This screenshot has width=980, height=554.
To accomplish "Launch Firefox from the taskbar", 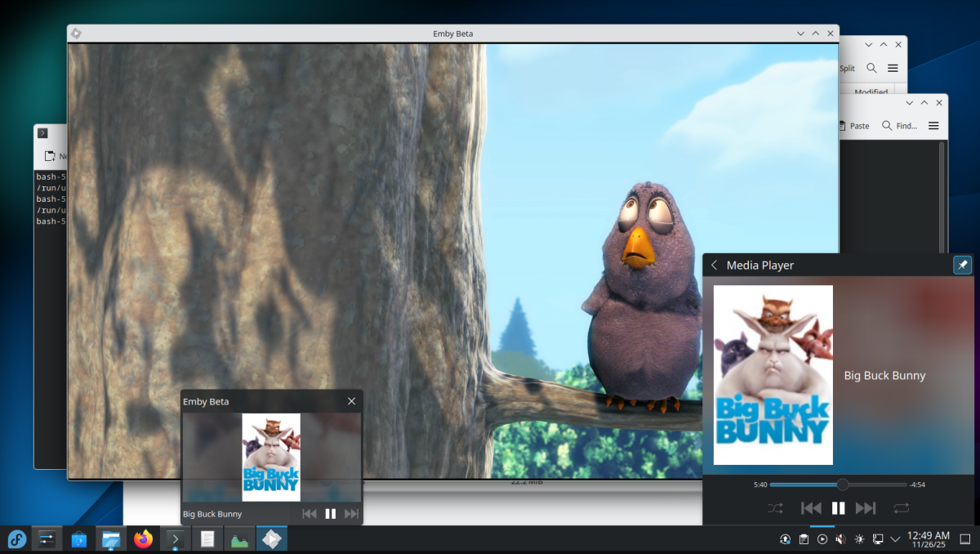I will pyautogui.click(x=143, y=539).
